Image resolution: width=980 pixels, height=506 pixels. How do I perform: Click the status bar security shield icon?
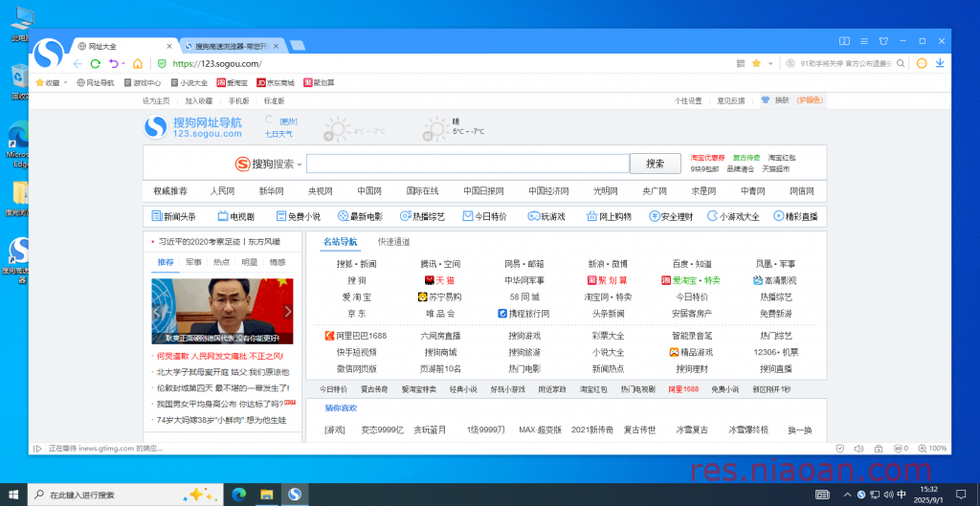click(840, 448)
